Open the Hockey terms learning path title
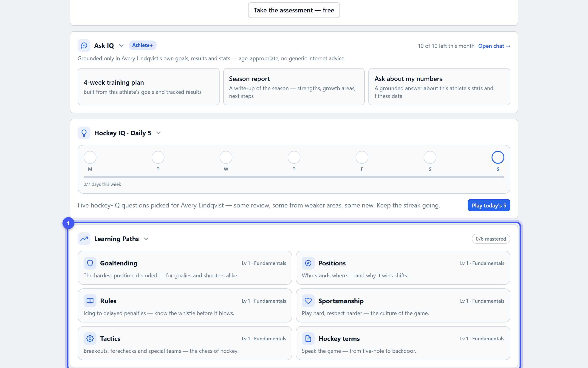588x368 pixels. (x=339, y=339)
